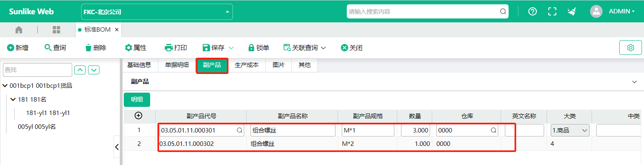The width and height of the screenshot is (644, 165).
Task: Click the 查找 search input
Action: [x=37, y=70]
